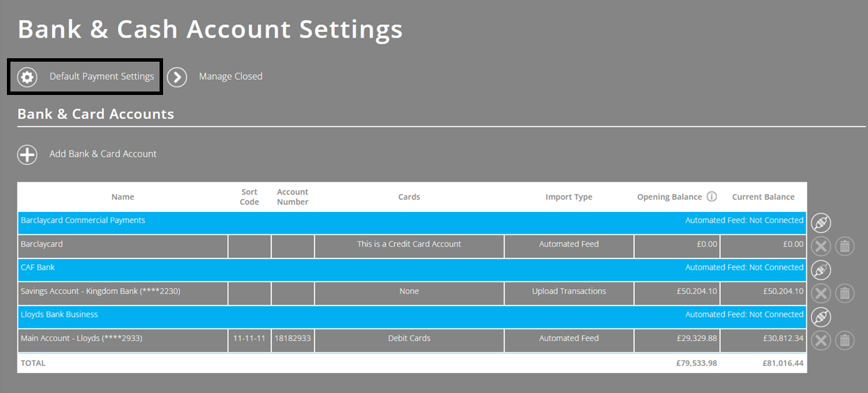Connect feed plug icon for Lloyds Bank Business
The width and height of the screenshot is (868, 393).
coord(821,317)
